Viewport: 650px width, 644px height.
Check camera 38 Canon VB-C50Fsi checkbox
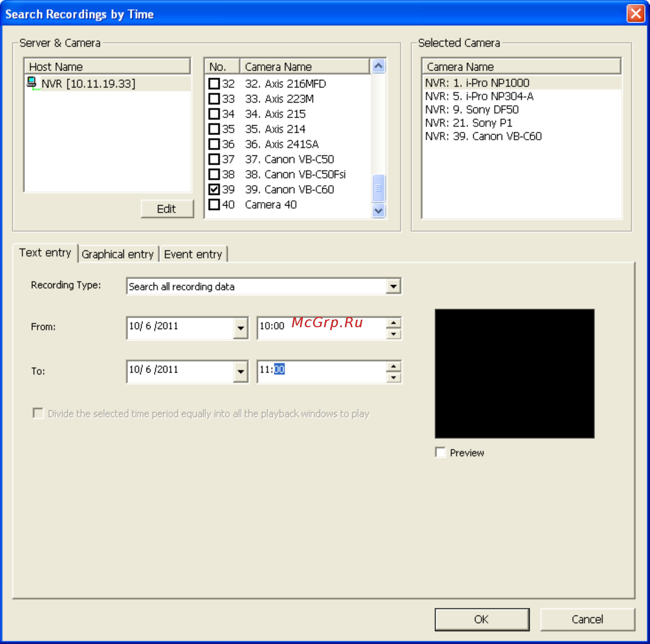214,175
